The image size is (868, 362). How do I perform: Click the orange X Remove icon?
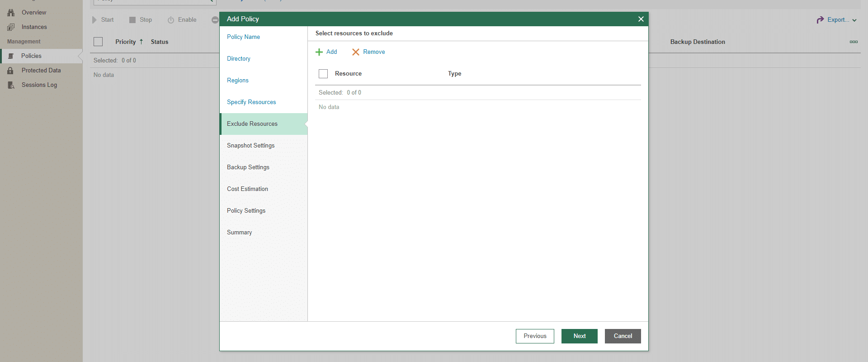tap(356, 52)
